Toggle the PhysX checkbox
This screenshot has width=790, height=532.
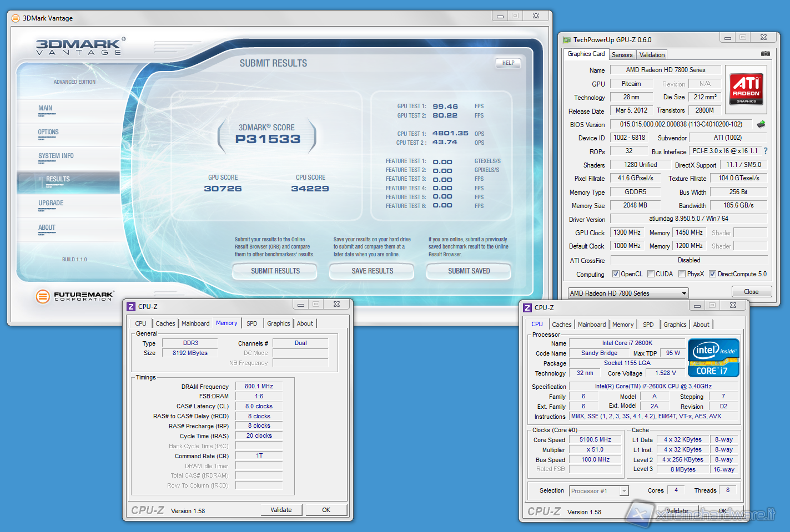pos(682,274)
